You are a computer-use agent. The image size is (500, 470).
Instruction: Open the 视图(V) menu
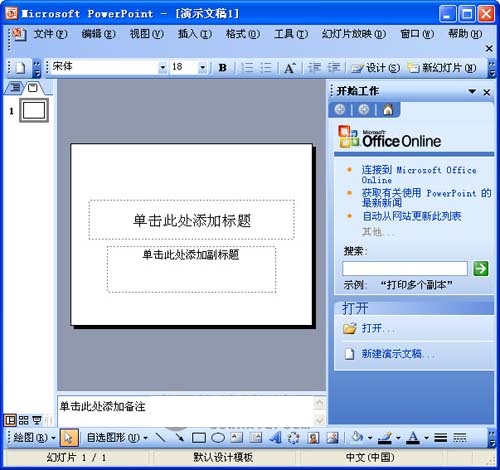147,34
